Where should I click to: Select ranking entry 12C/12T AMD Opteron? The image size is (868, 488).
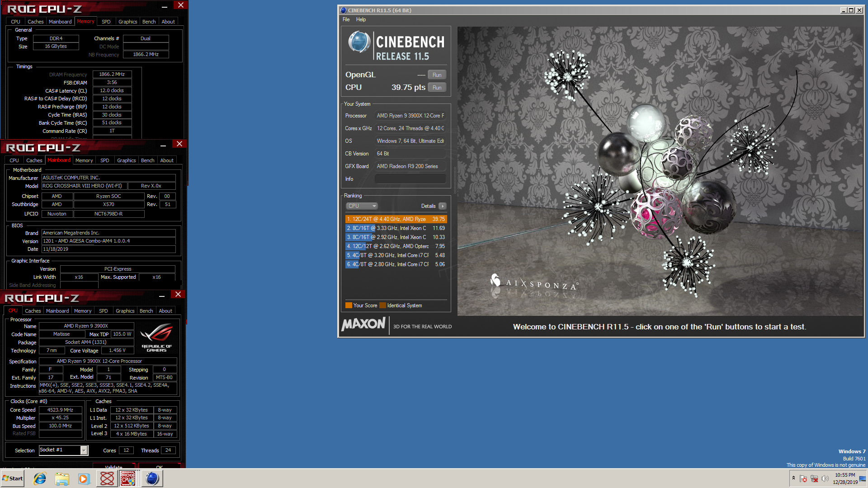coord(396,246)
